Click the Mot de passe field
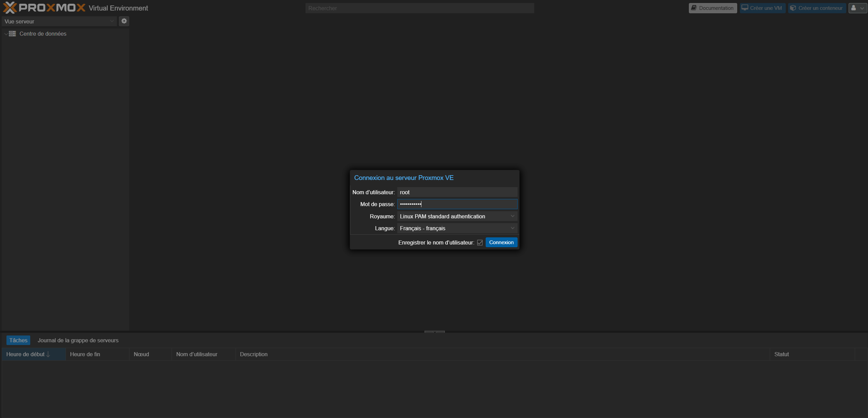This screenshot has height=418, width=868. click(457, 204)
